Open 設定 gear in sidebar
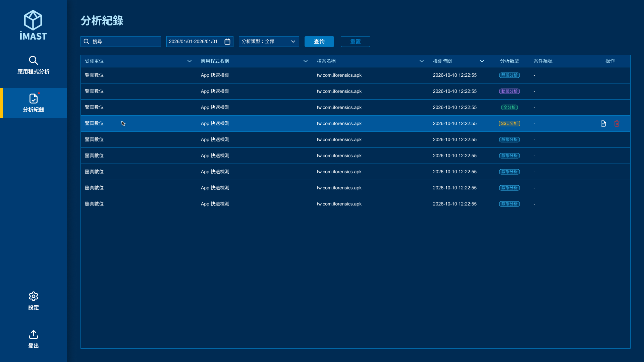This screenshot has width=644, height=362. 33,296
